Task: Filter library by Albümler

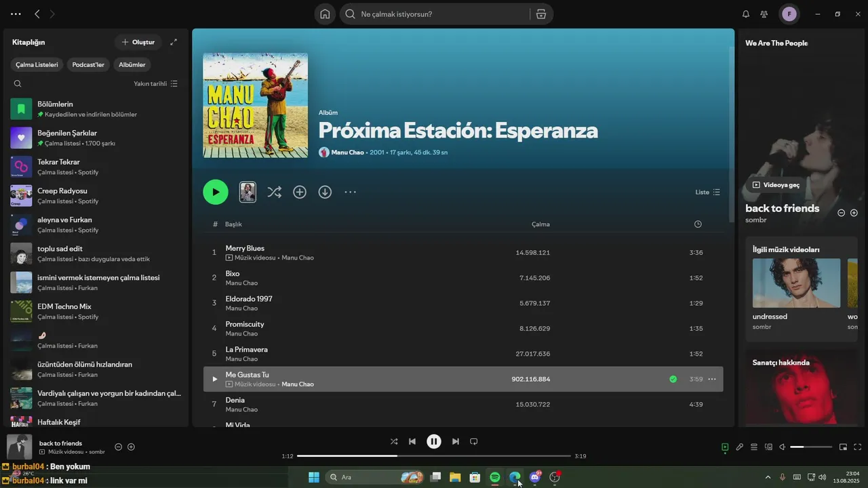Action: tap(132, 65)
